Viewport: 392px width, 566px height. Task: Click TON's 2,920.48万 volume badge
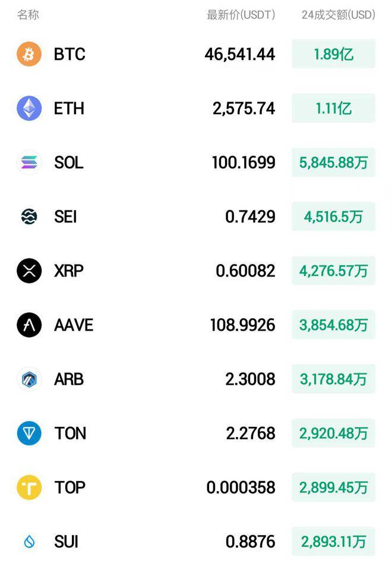click(x=334, y=433)
